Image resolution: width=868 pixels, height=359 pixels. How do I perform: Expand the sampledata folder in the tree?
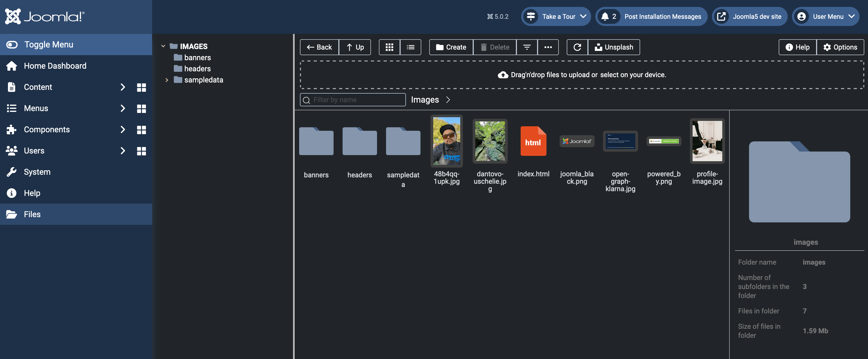(x=166, y=80)
